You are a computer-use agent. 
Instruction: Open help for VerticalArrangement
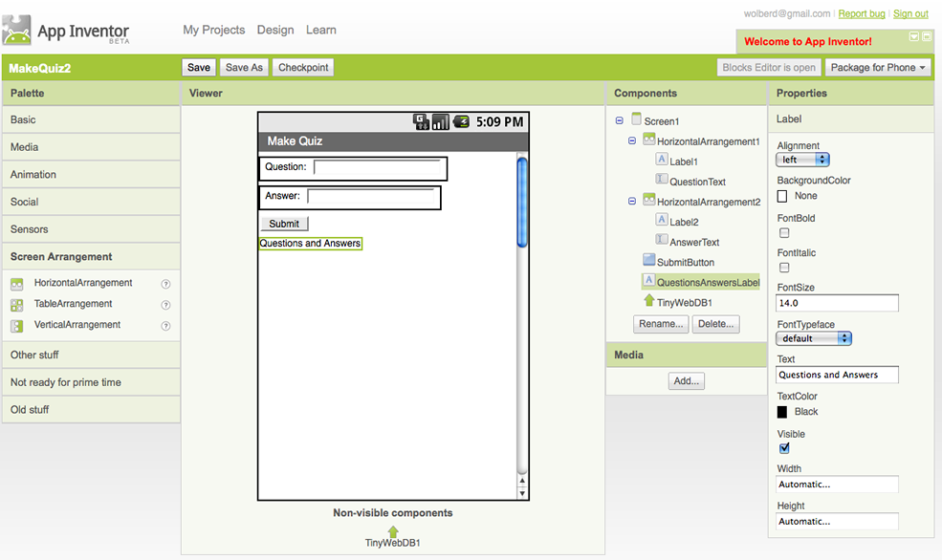(165, 326)
